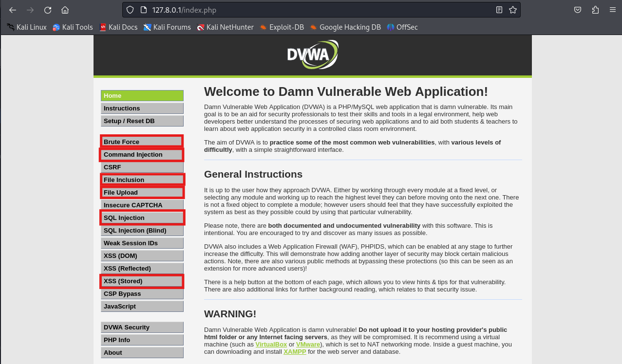
Task: Follow the VirtualBox link
Action: [x=271, y=344]
